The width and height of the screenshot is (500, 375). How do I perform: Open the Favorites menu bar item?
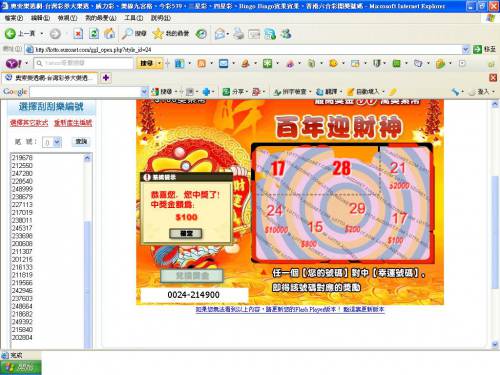(x=100, y=18)
